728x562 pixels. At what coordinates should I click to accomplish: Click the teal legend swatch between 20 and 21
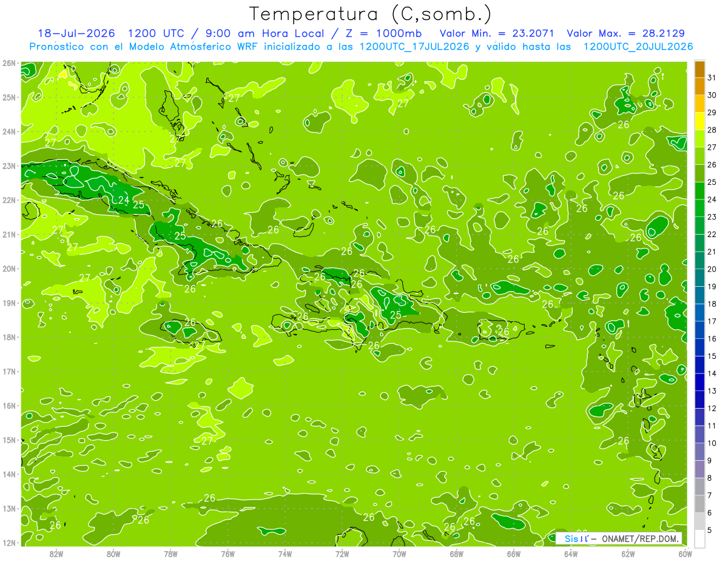coord(699,261)
